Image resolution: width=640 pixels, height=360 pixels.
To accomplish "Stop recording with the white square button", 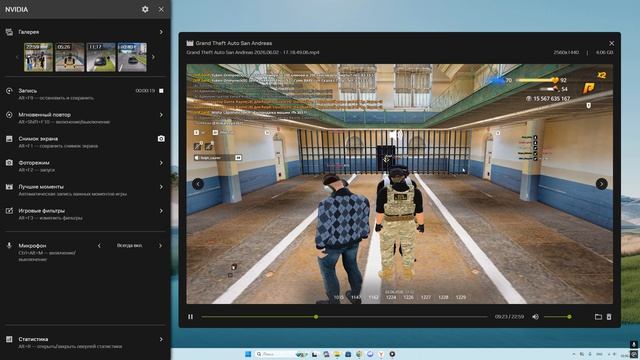I will click(161, 91).
